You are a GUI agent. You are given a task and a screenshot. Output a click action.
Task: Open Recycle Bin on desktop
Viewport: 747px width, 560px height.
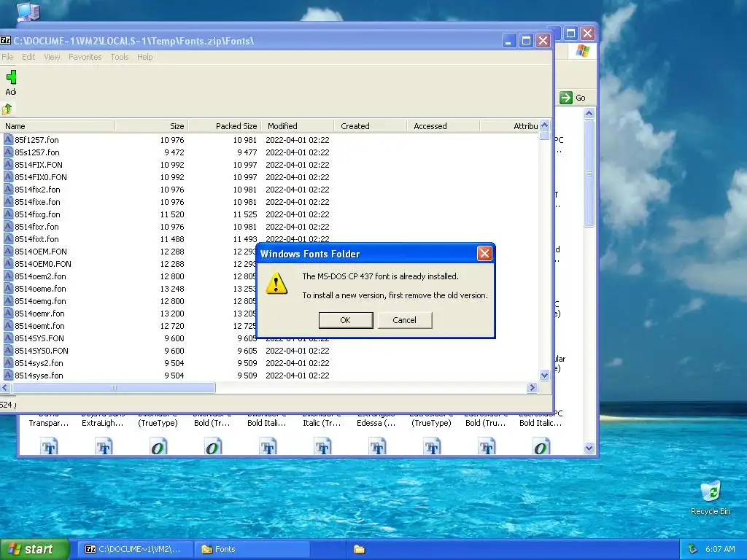pyautogui.click(x=711, y=497)
